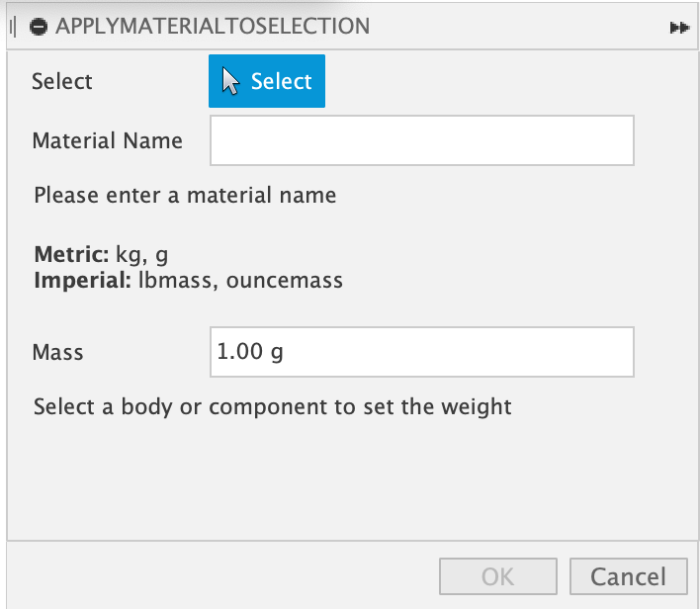Focus the Material Name text field

pyautogui.click(x=421, y=140)
